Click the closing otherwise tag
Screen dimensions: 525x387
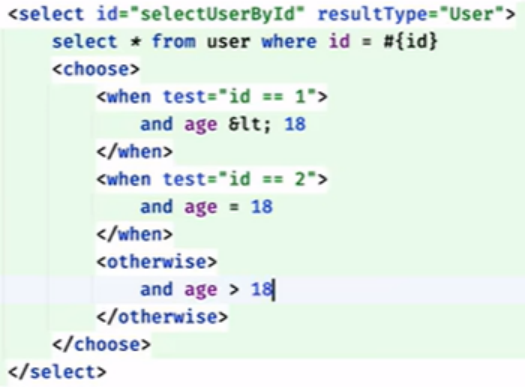point(162,317)
